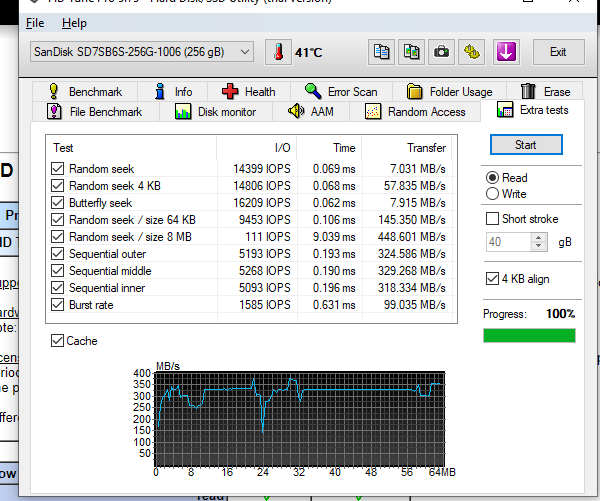Image resolution: width=600 pixels, height=501 pixels.
Task: Select the Write radio button
Action: [x=492, y=194]
